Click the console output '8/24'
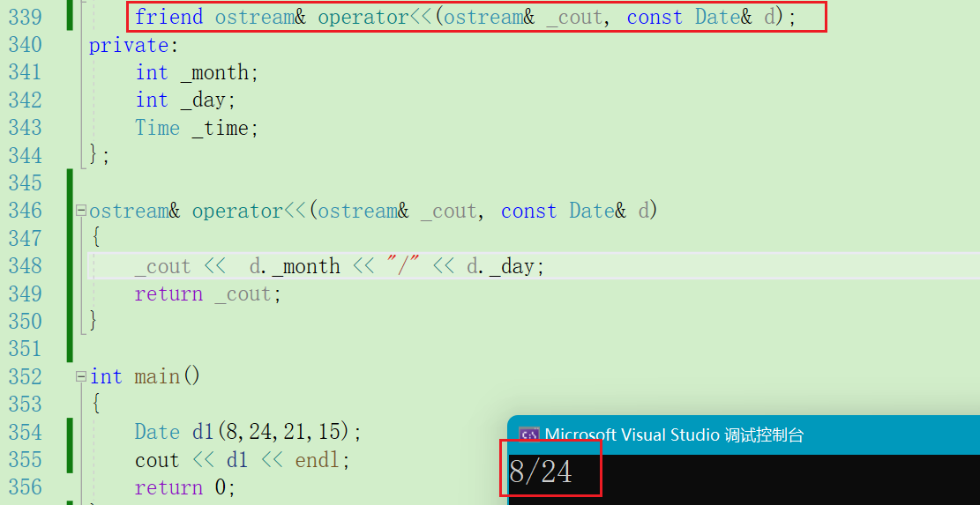This screenshot has height=505, width=980. [541, 472]
